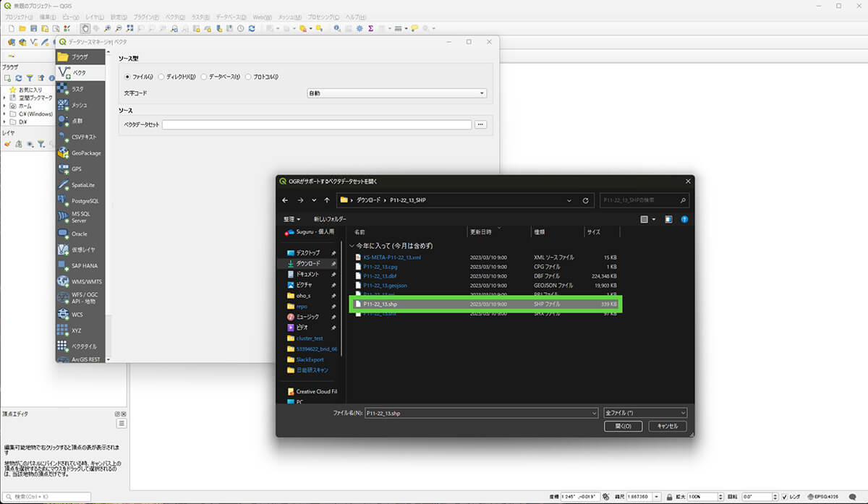Open the ラスタ menu in menu bar

click(x=199, y=17)
